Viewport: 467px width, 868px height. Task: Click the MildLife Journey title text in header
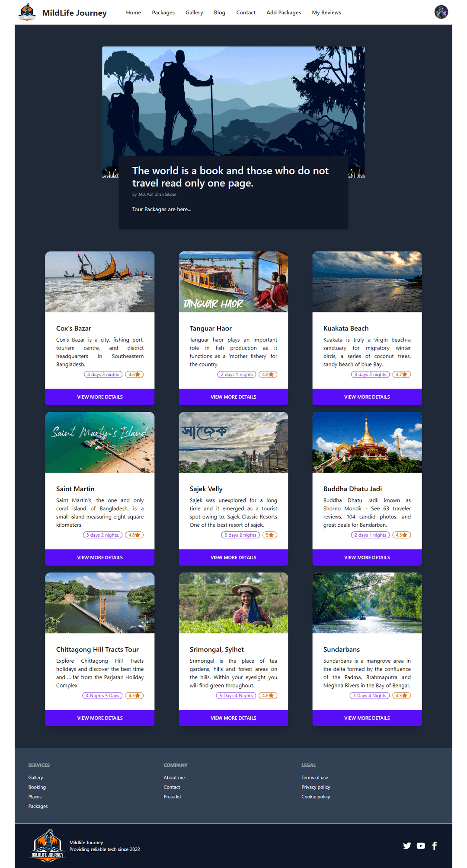pos(74,13)
